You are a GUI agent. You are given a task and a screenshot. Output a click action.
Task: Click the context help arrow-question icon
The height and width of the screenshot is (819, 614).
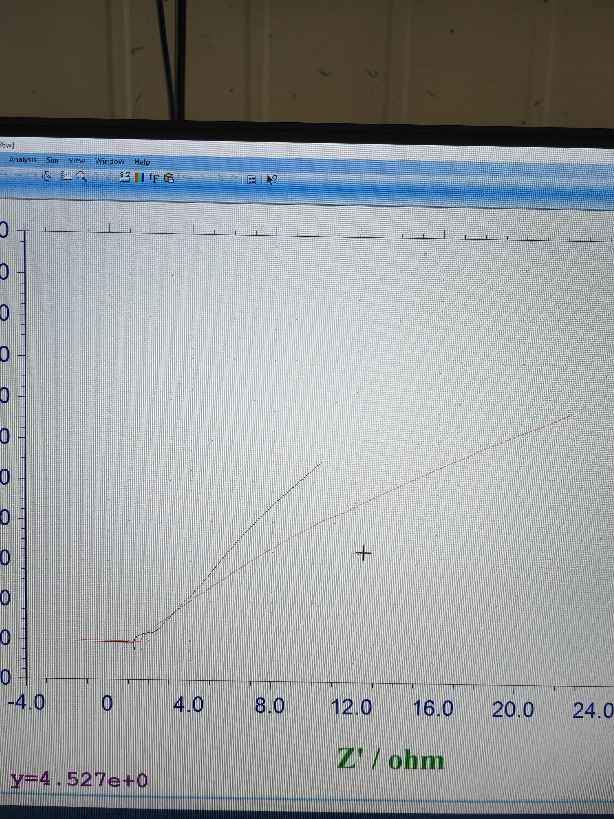pos(271,180)
